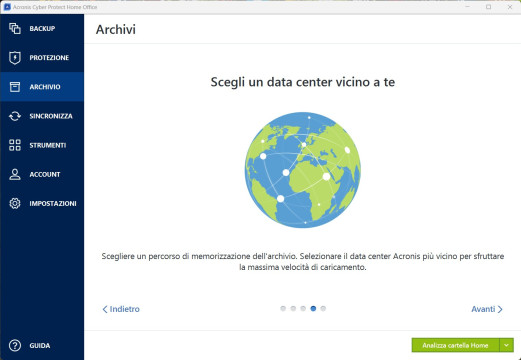Select ARCHIVIO label in sidebar
The height and width of the screenshot is (360, 521).
click(x=45, y=87)
